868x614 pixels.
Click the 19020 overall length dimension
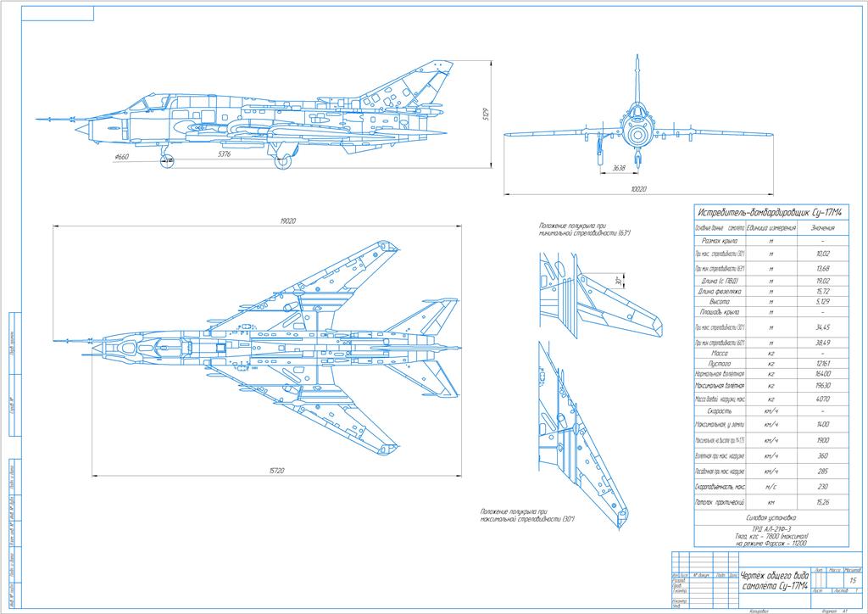pos(288,220)
